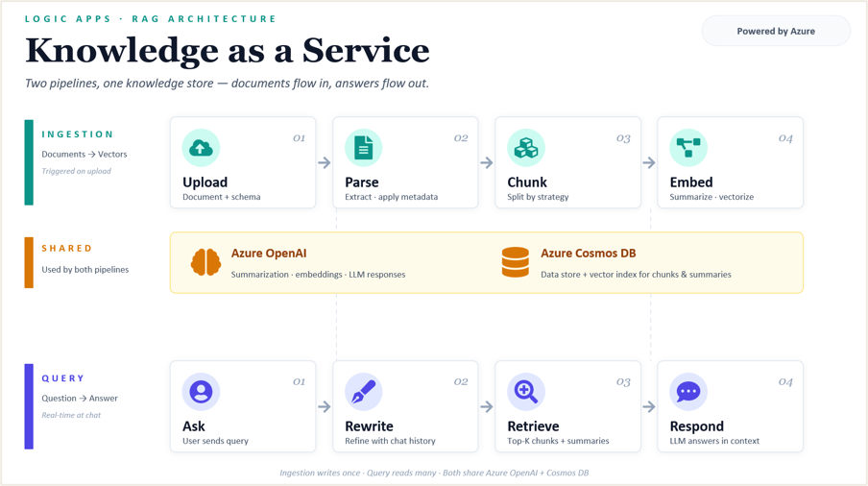868x486 pixels.
Task: Click the Azure OpenAI brain icon
Action: [205, 262]
